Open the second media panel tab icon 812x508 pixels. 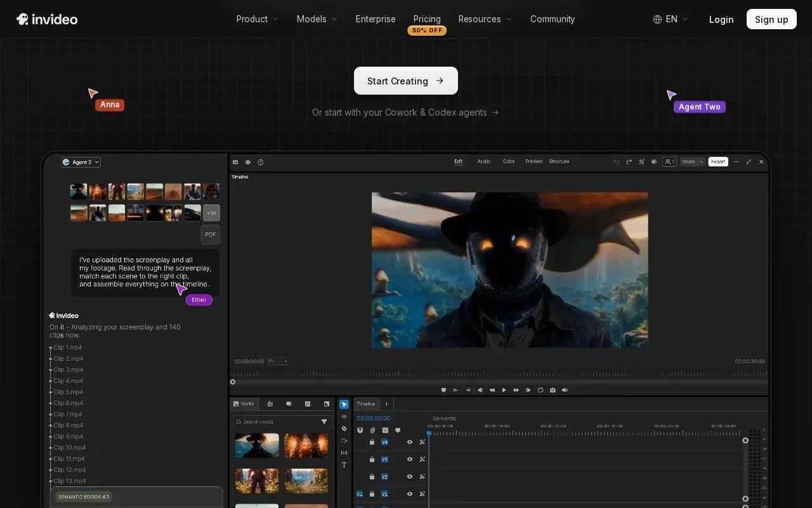click(x=270, y=404)
